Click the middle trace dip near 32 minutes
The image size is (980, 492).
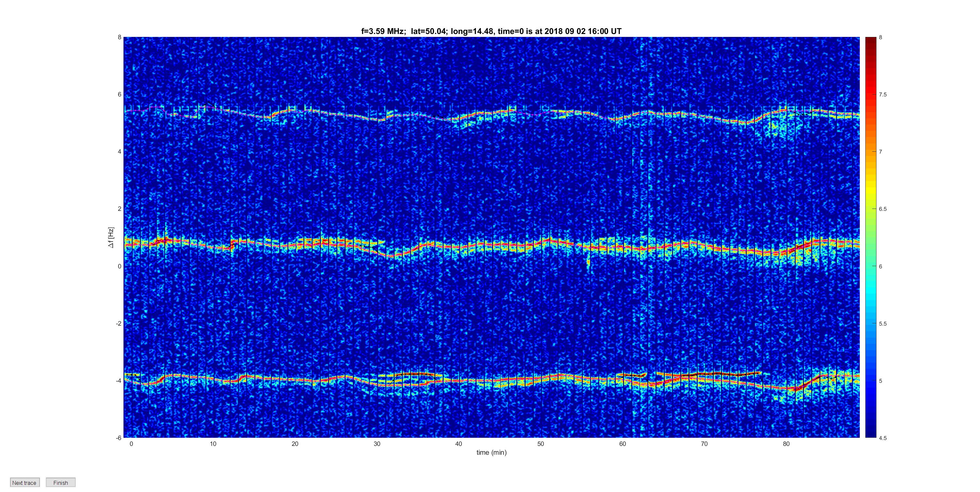[392, 256]
